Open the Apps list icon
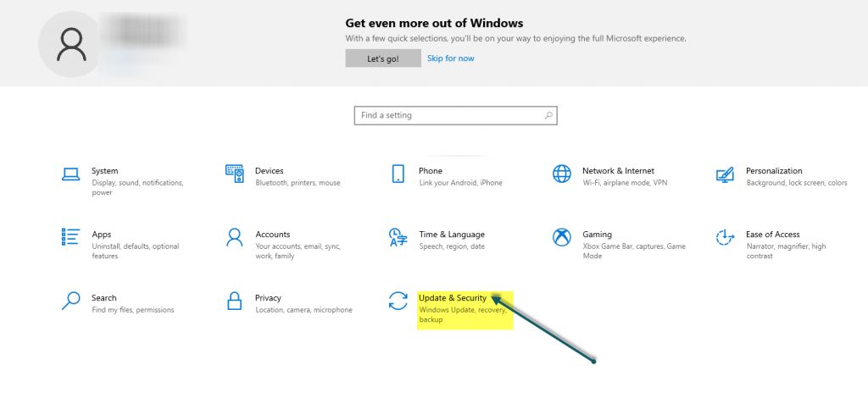This screenshot has height=420, width=868. 71,236
